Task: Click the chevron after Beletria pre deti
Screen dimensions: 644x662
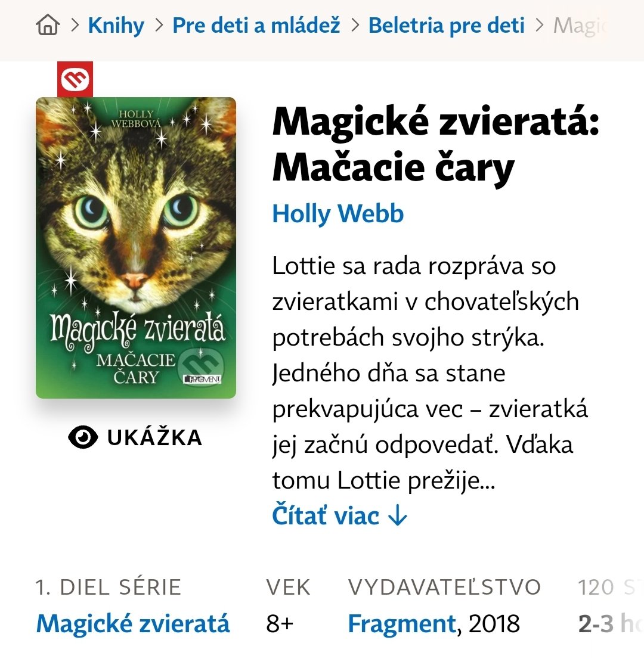Action: [539, 26]
